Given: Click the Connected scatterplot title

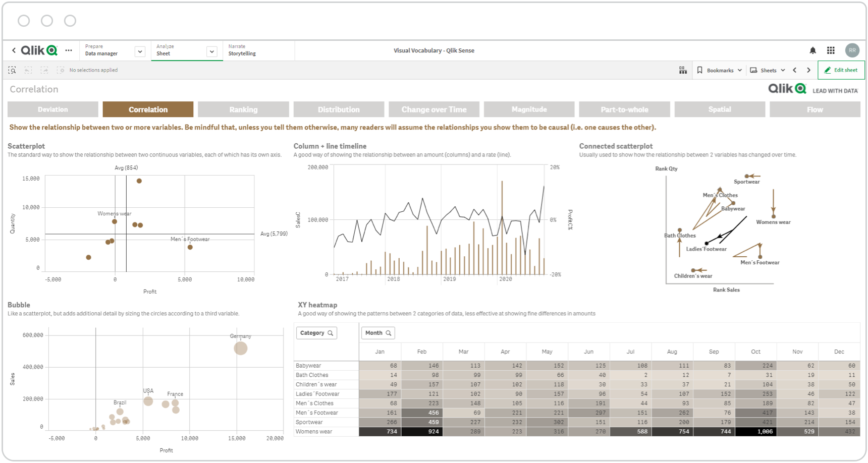Looking at the screenshot, I should click(x=616, y=146).
